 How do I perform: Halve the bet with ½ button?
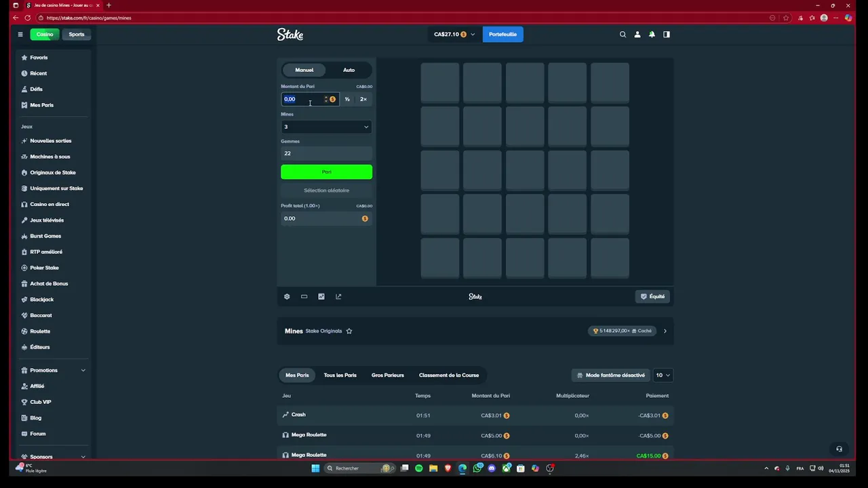tap(347, 99)
